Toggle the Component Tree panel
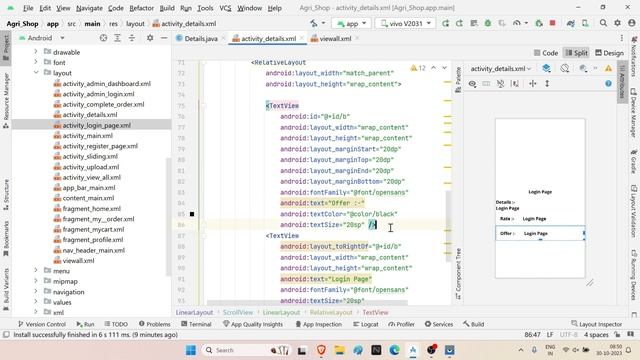 pyautogui.click(x=458, y=274)
